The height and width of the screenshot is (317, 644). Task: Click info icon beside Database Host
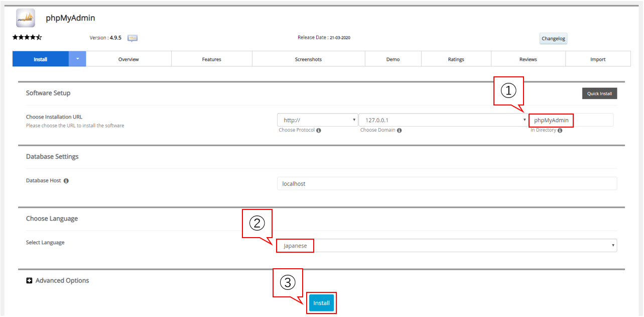point(66,181)
